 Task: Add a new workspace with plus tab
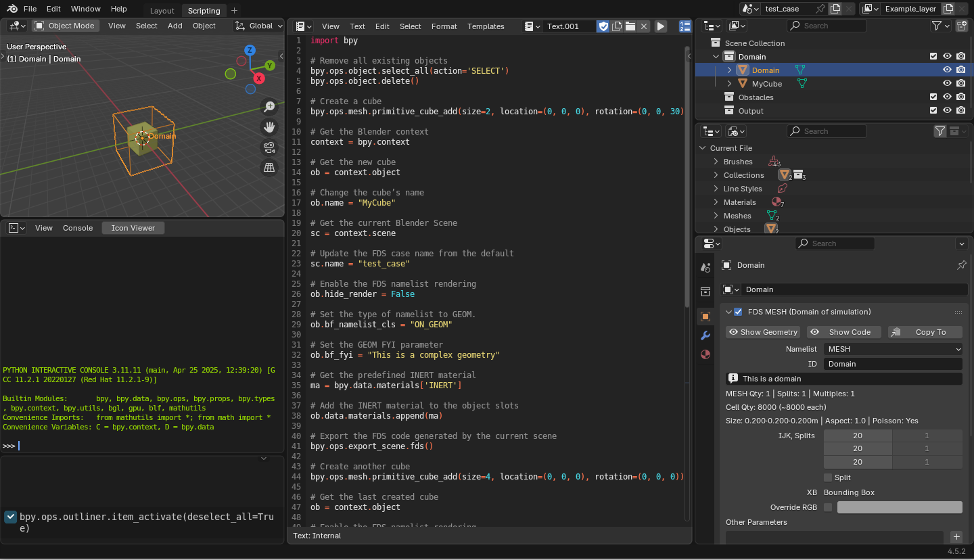[234, 10]
